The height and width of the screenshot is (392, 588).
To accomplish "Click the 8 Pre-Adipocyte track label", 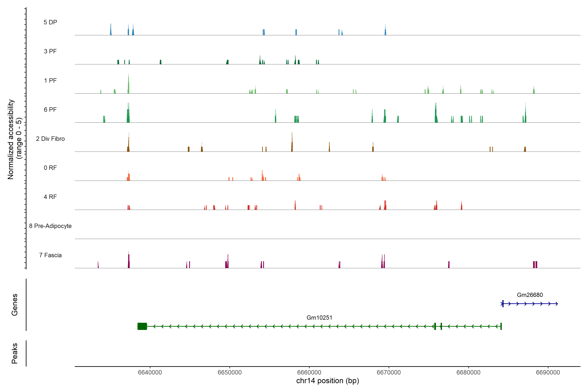I will tap(50, 226).
